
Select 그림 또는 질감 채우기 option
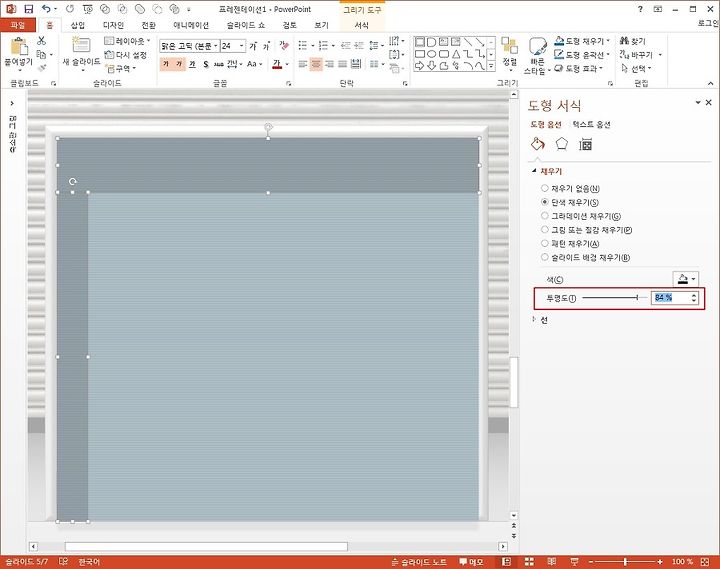click(x=586, y=230)
